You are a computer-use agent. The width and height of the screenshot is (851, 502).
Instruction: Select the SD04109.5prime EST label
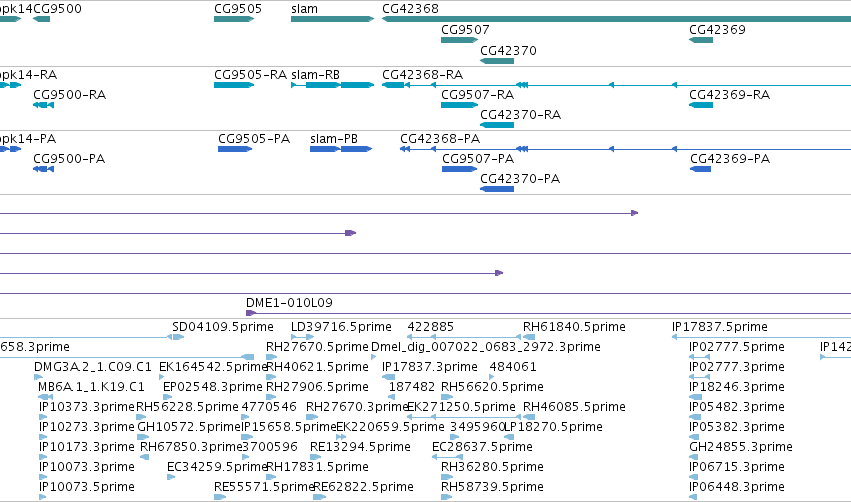tap(223, 327)
